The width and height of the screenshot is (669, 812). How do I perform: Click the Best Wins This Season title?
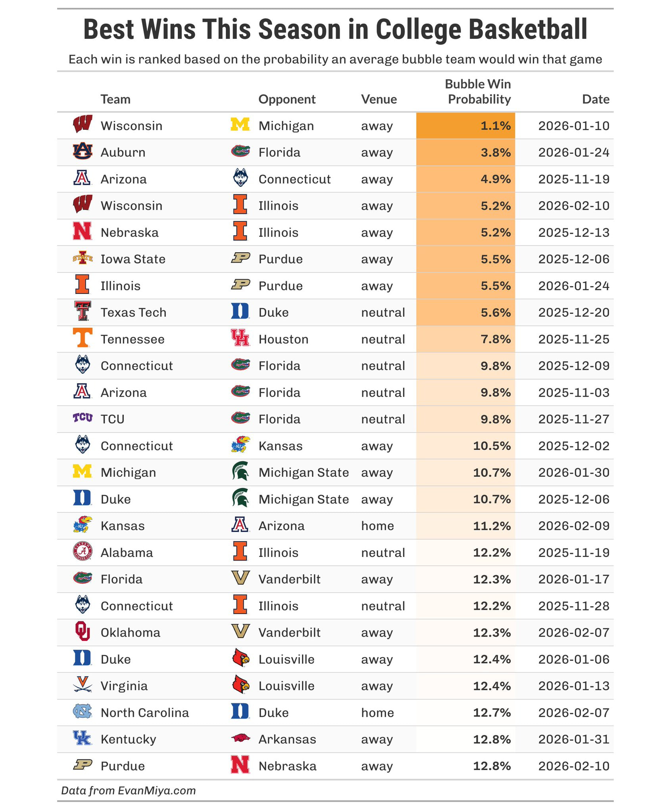click(335, 30)
